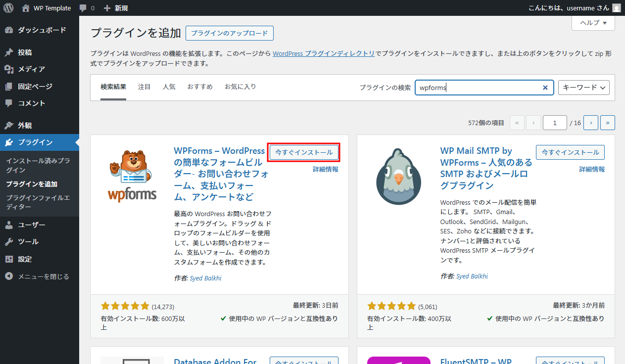
Task: Open comments bubble icon in admin bar
Action: 83,8
